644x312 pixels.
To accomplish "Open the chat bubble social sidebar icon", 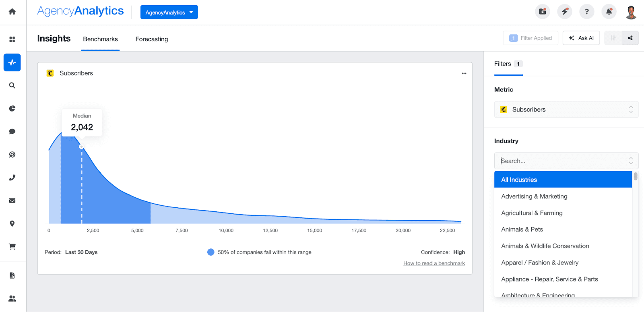I will [x=12, y=131].
